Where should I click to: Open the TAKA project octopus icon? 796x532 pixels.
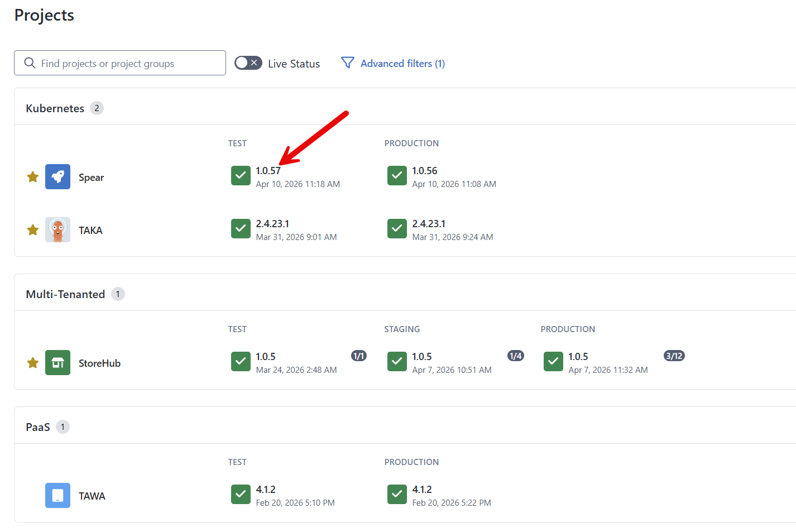click(x=57, y=230)
